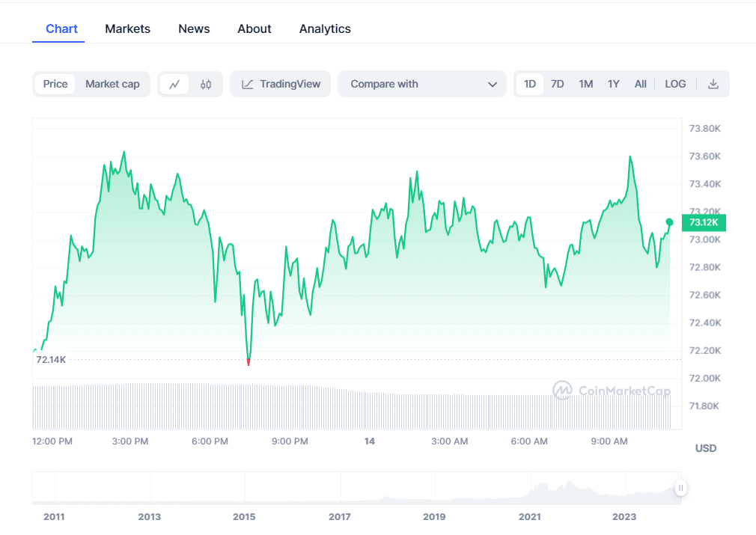Select the All time range toggle
Screen dimensions: 756x535
coord(641,84)
